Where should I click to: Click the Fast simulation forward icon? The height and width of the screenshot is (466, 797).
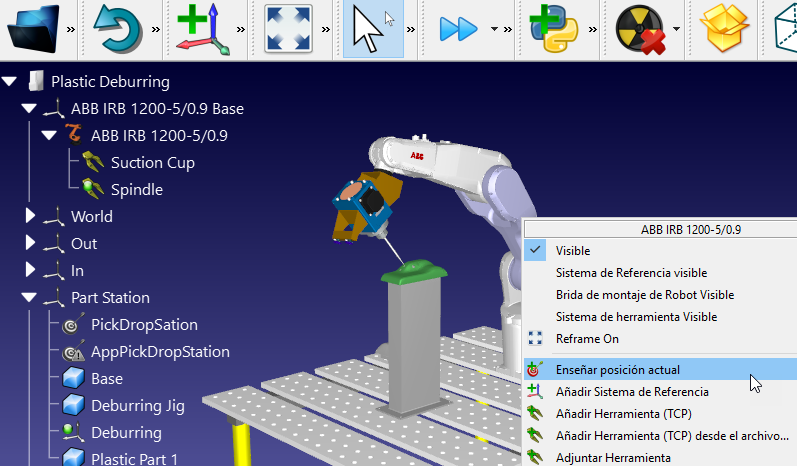coord(458,28)
